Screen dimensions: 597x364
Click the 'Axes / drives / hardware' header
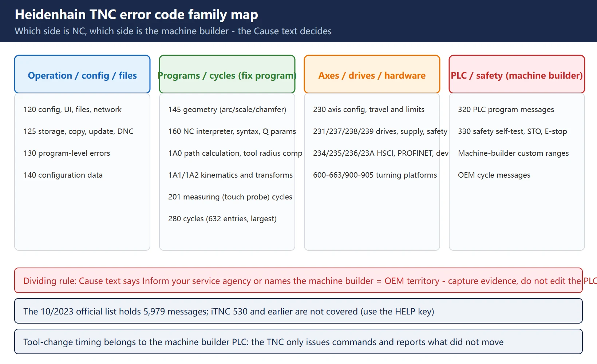[x=372, y=74]
